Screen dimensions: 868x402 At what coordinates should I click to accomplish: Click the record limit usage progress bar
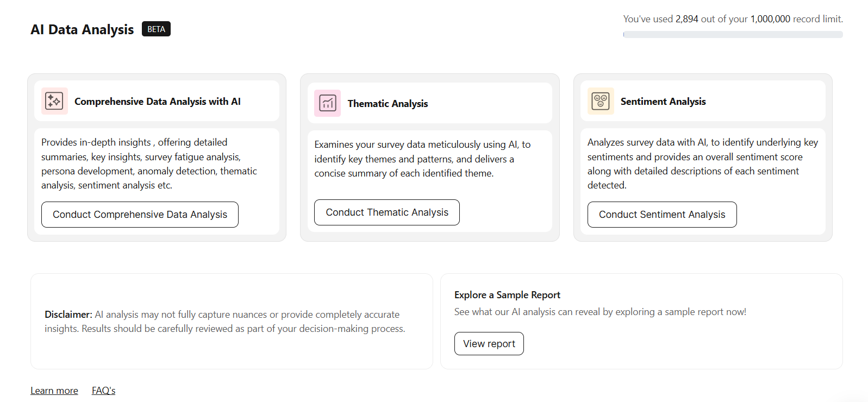click(x=733, y=34)
